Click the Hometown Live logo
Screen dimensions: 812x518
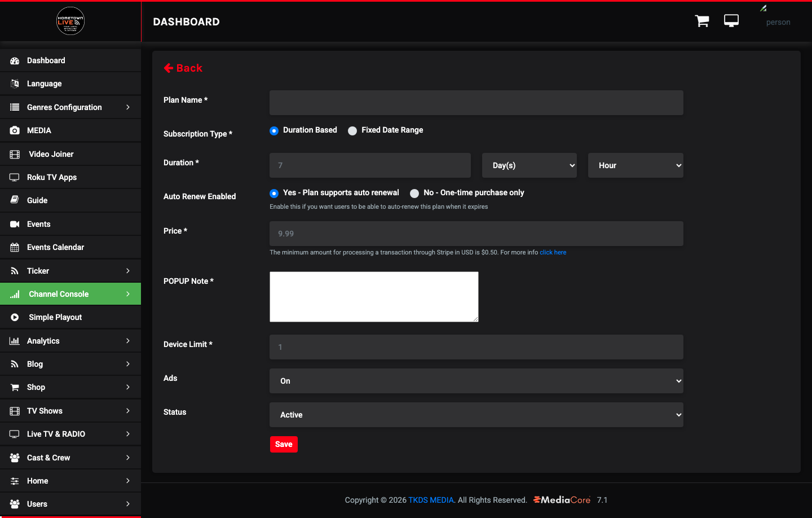tap(70, 21)
